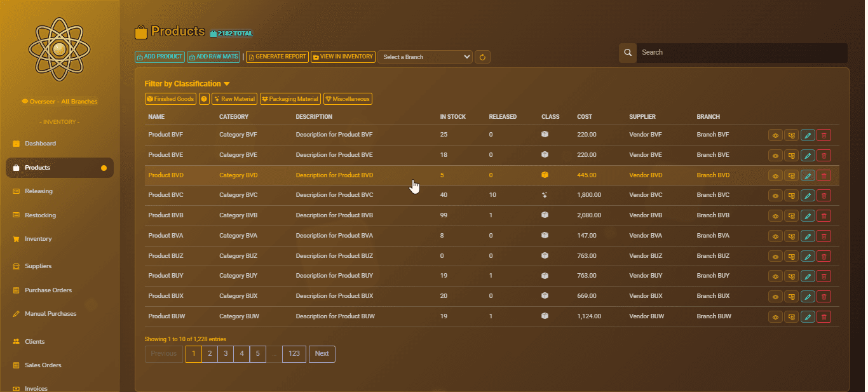Click into the Search input field

pyautogui.click(x=741, y=53)
